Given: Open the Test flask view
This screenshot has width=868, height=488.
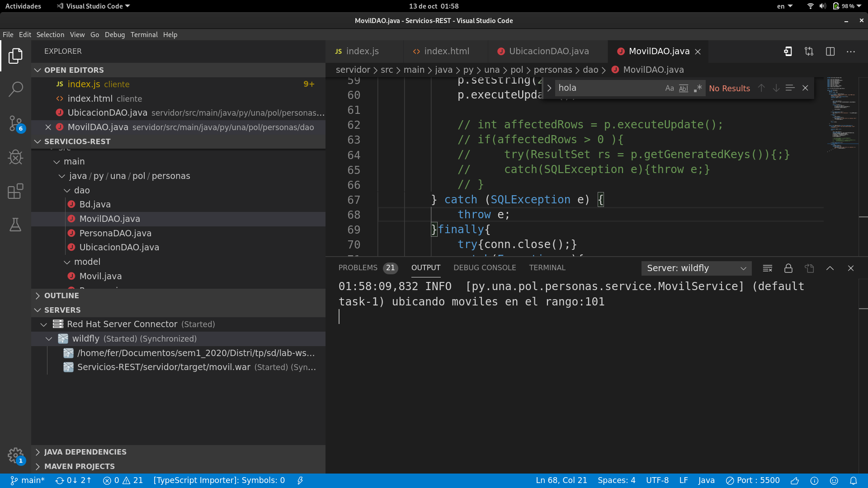Looking at the screenshot, I should pos(15,225).
